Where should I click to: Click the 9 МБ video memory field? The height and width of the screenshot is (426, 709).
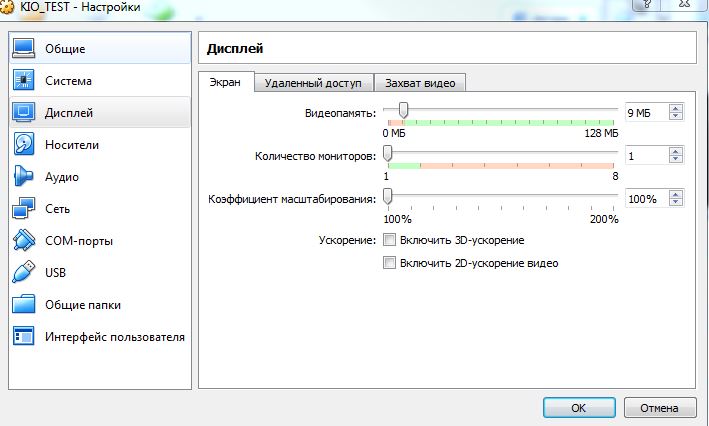pyautogui.click(x=645, y=113)
